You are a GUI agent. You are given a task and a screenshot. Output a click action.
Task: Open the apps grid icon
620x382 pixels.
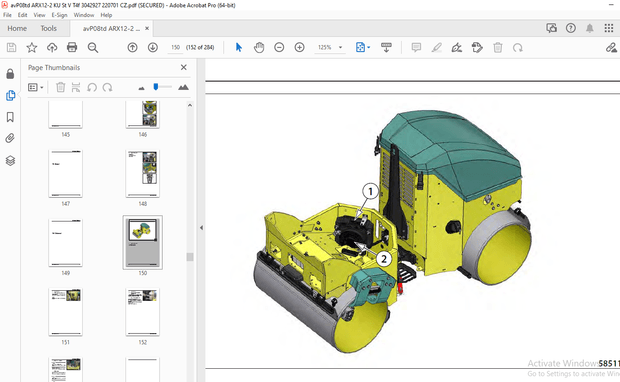609,28
